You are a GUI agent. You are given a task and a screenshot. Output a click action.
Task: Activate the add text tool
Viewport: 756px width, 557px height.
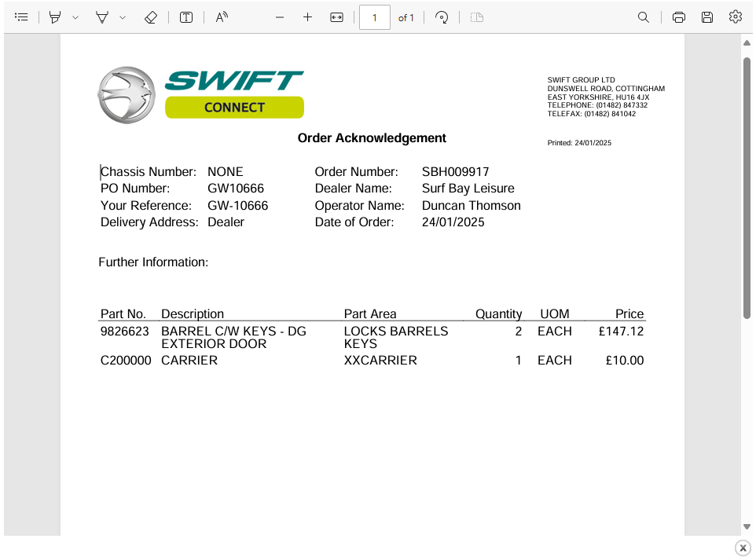tap(186, 17)
